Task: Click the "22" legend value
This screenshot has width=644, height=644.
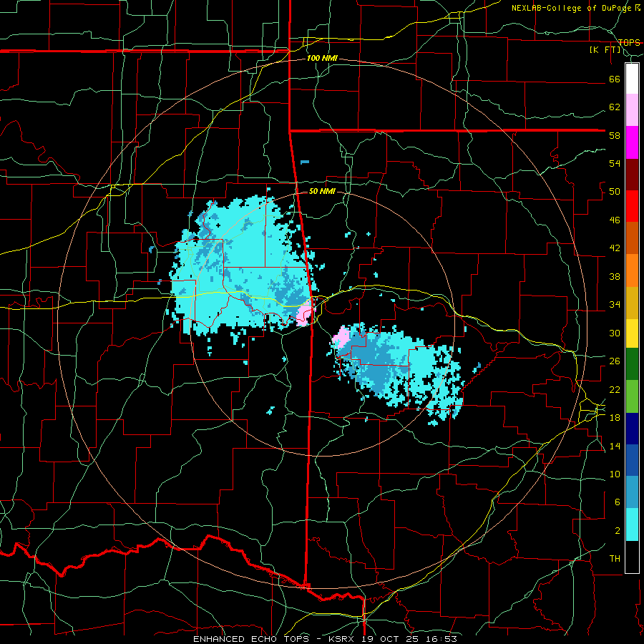Action: [x=615, y=389]
